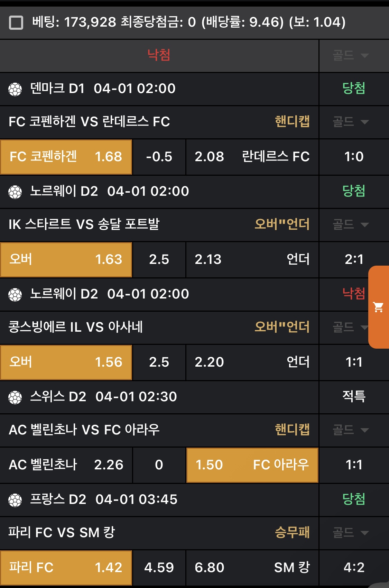Tick the bet slip checkbox beside 베팅: 173,928
This screenshot has width=389, height=588.
coord(16,23)
